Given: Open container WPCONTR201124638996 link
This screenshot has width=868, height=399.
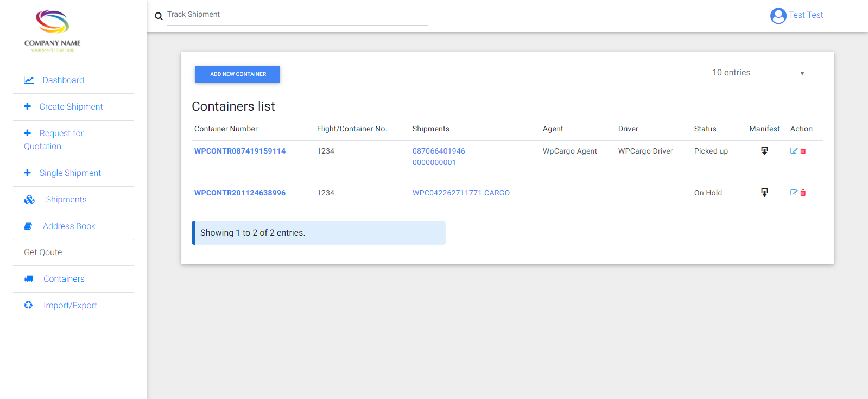Looking at the screenshot, I should click(240, 193).
